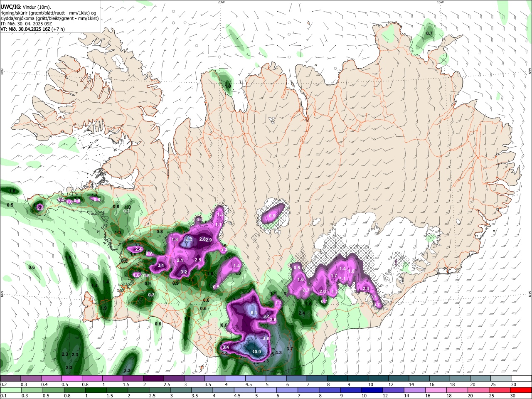
Task: Click the '20W' longitude label
Action: pos(221,2)
